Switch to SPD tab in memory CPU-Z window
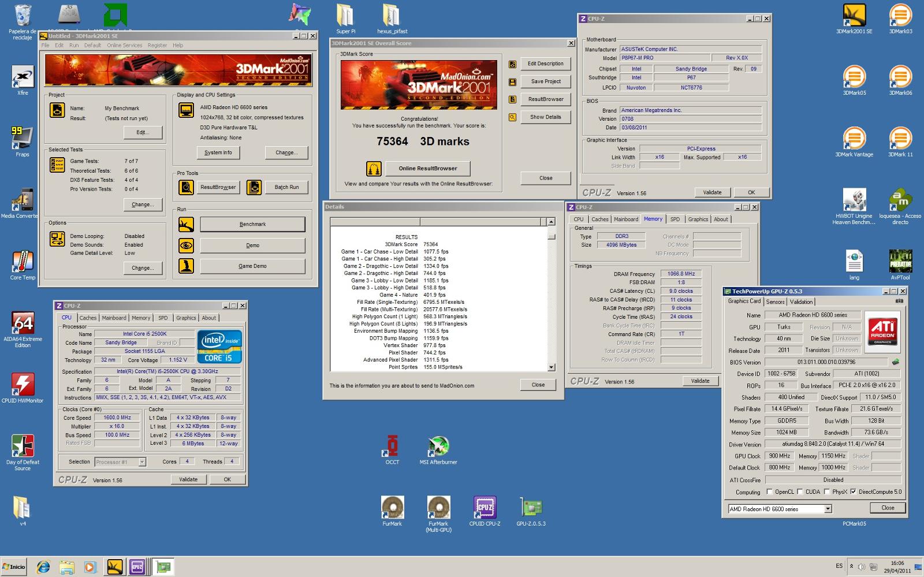The width and height of the screenshot is (924, 577). click(675, 219)
